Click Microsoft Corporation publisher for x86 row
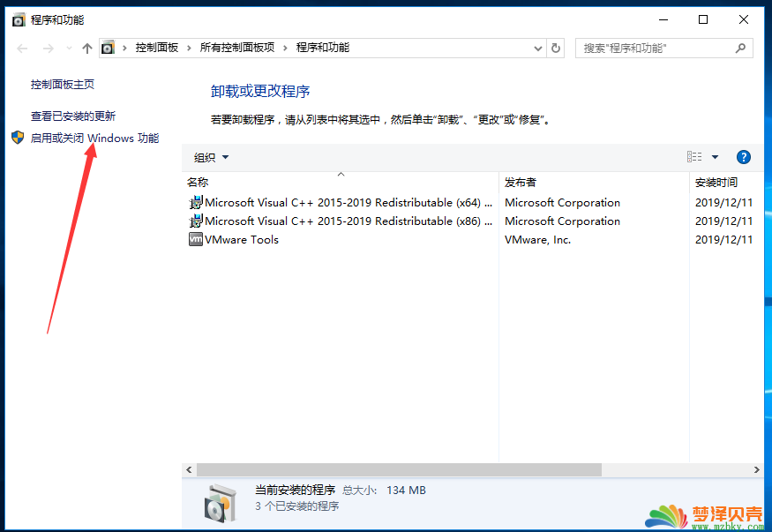This screenshot has width=772, height=532. click(562, 221)
